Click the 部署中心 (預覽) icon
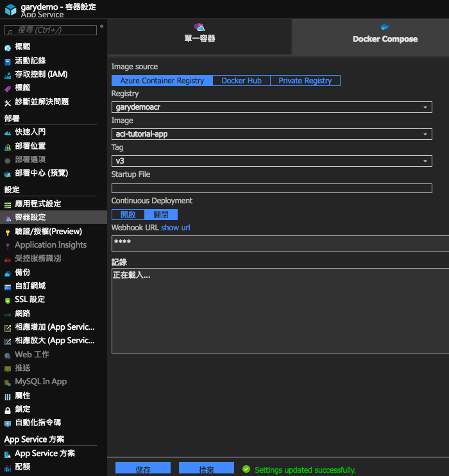This screenshot has width=449, height=476. [x=8, y=174]
